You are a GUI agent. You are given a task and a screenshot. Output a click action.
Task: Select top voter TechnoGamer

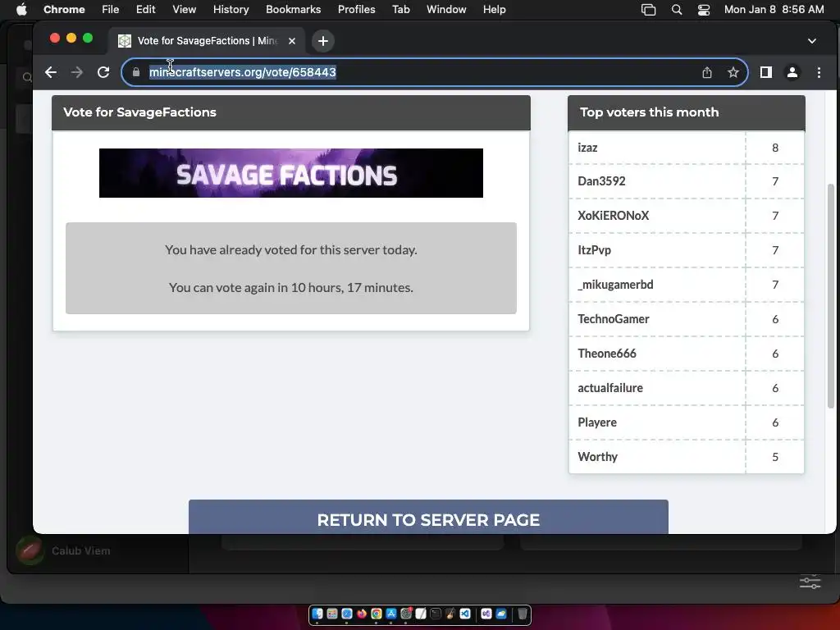(x=614, y=319)
